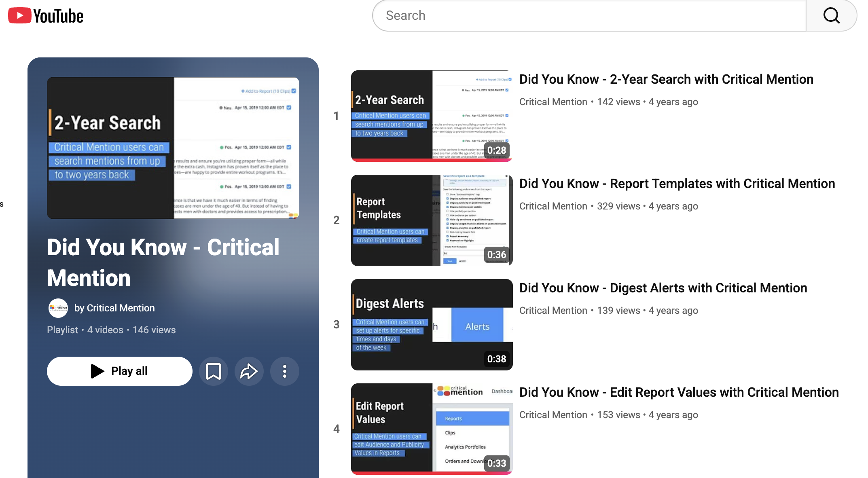868x478 pixels.
Task: Open title 'Did You Know - 2-Year Search'
Action: [x=666, y=79]
